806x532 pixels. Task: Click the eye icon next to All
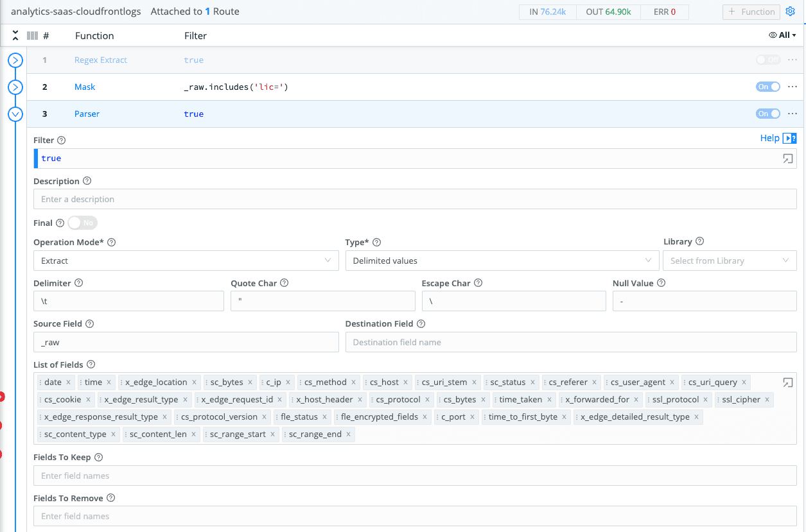click(774, 35)
